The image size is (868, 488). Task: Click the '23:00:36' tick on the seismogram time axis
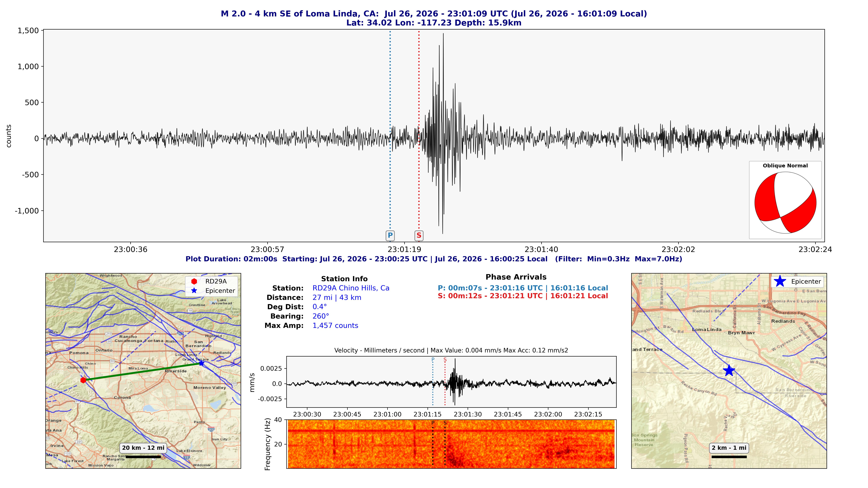pos(130,250)
